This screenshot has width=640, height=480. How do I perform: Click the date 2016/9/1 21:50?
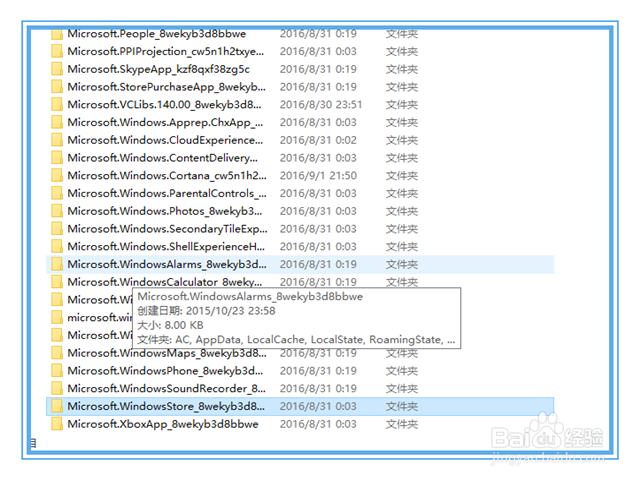(x=318, y=176)
